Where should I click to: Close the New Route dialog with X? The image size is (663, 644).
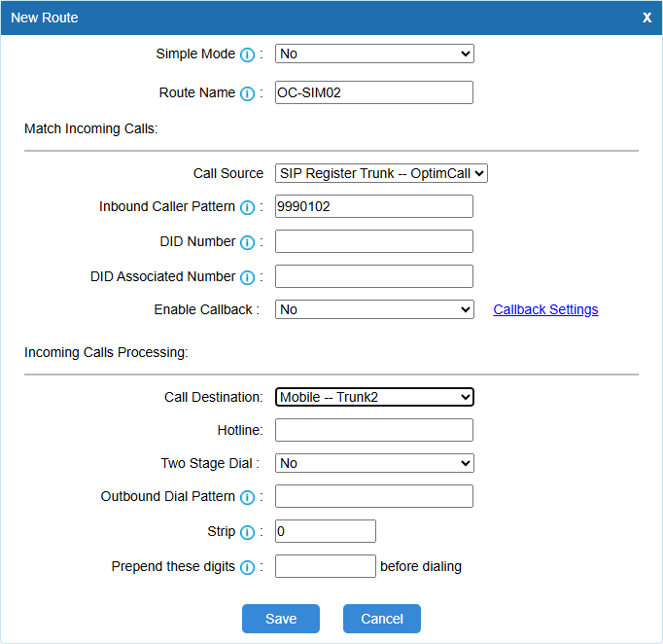pyautogui.click(x=646, y=18)
